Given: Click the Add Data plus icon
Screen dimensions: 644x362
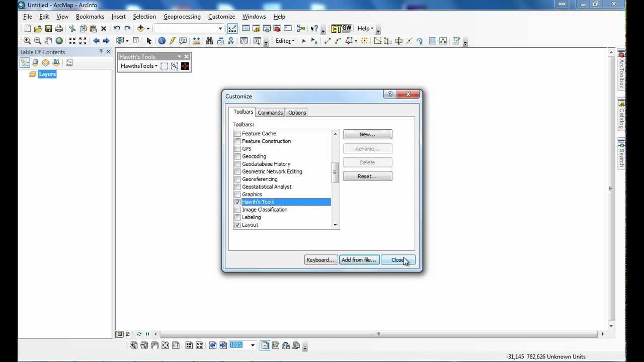Looking at the screenshot, I should point(141,29).
